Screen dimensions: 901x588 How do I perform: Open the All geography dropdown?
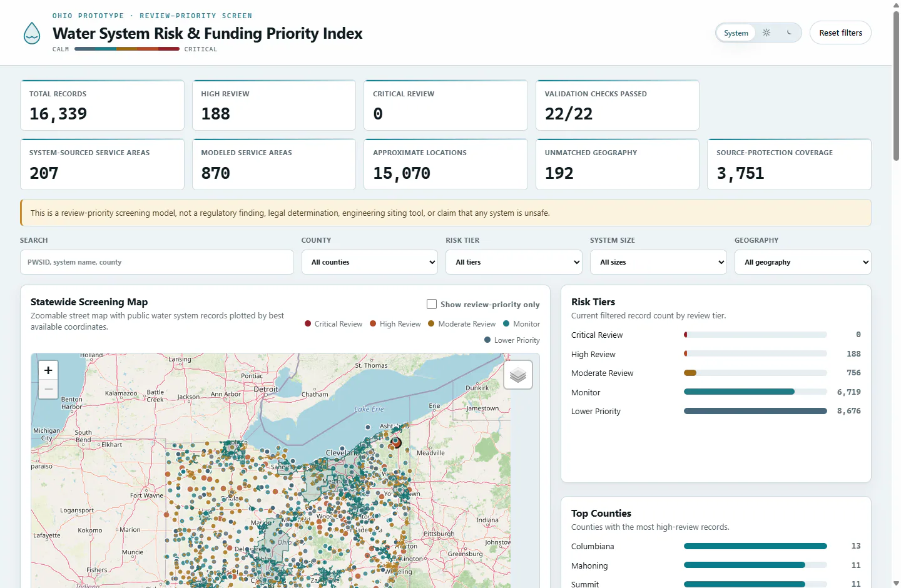click(803, 262)
